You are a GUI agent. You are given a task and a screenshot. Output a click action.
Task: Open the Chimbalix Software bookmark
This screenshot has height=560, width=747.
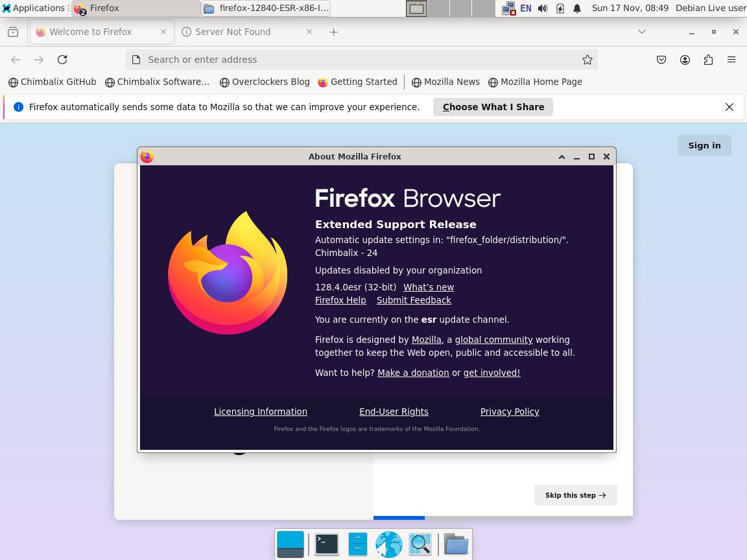(157, 82)
